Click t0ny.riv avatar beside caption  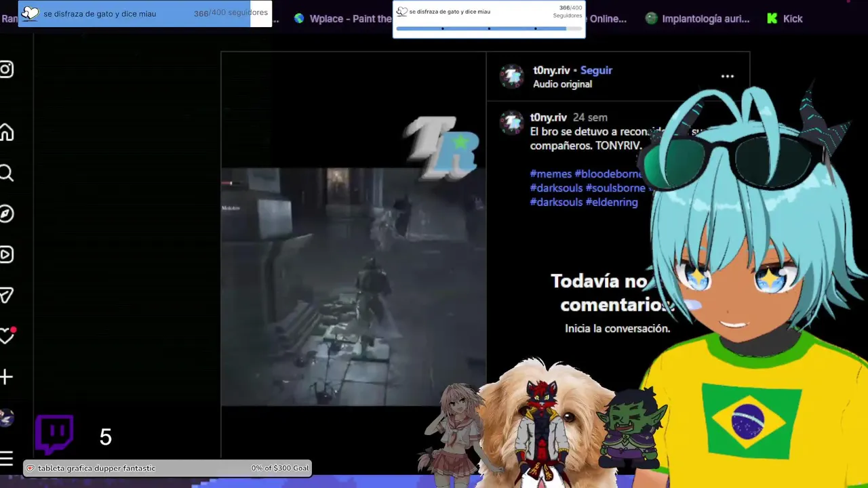511,123
